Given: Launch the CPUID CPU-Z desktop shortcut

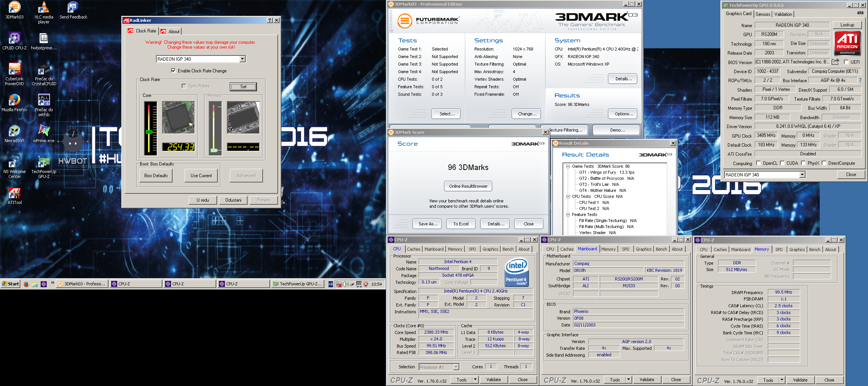Looking at the screenshot, I should 14,41.
